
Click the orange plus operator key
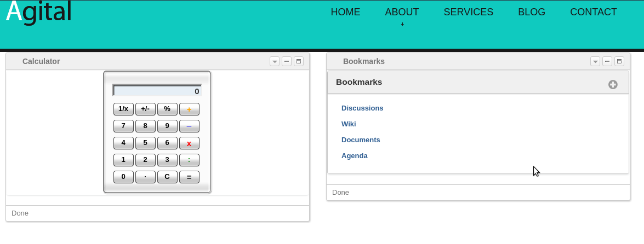(x=189, y=109)
